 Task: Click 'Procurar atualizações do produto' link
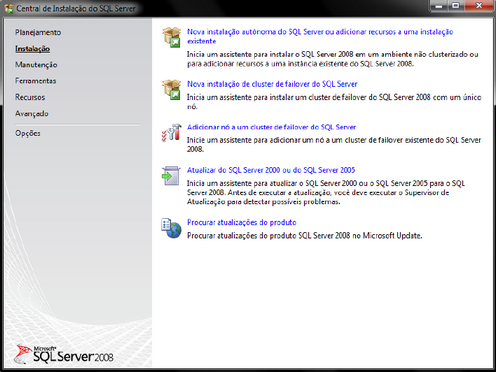[242, 222]
